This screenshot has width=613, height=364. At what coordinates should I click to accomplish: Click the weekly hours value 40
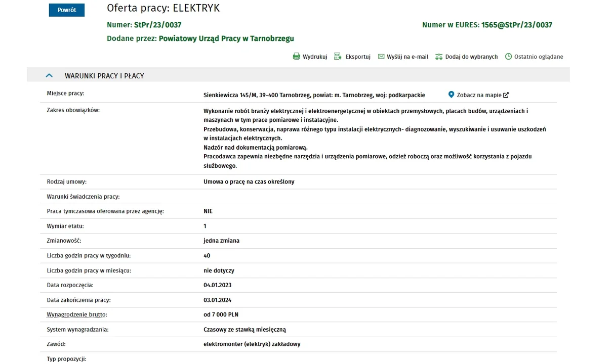[x=207, y=255]
